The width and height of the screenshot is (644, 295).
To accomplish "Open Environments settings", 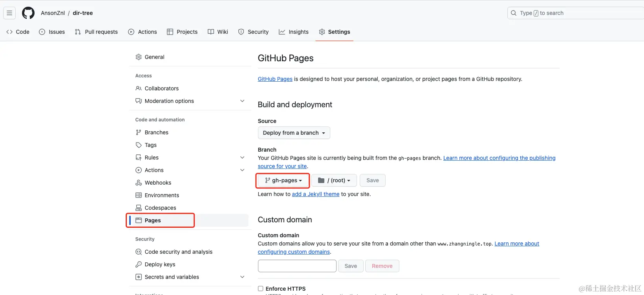I will [x=190, y=195].
